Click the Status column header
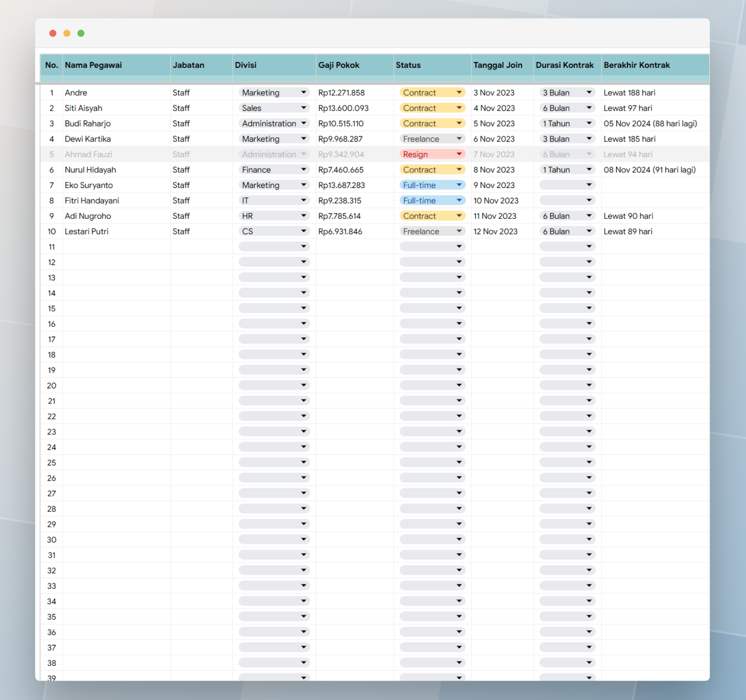Viewport: 746px width, 700px height. click(432, 65)
